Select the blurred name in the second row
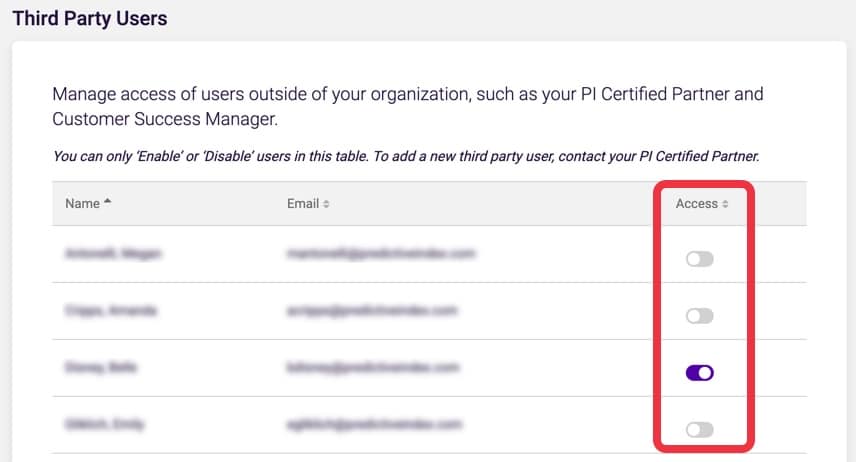Image resolution: width=856 pixels, height=462 pixels. (x=111, y=311)
